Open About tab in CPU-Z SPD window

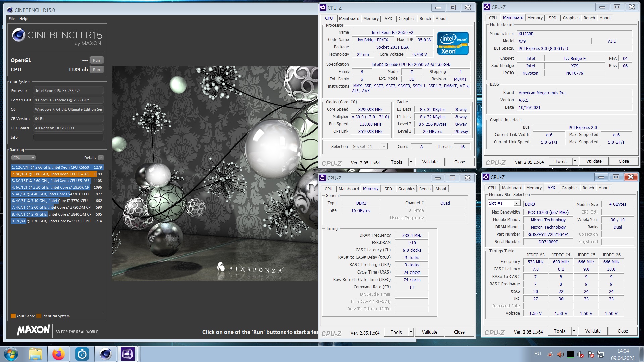pyautogui.click(x=604, y=188)
